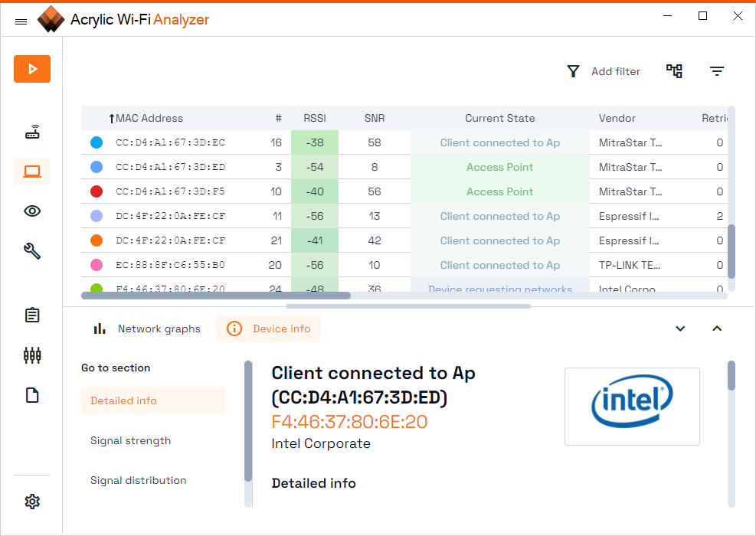Viewport: 756px width, 536px height.
Task: Switch to Network graphs tab
Action: [147, 328]
